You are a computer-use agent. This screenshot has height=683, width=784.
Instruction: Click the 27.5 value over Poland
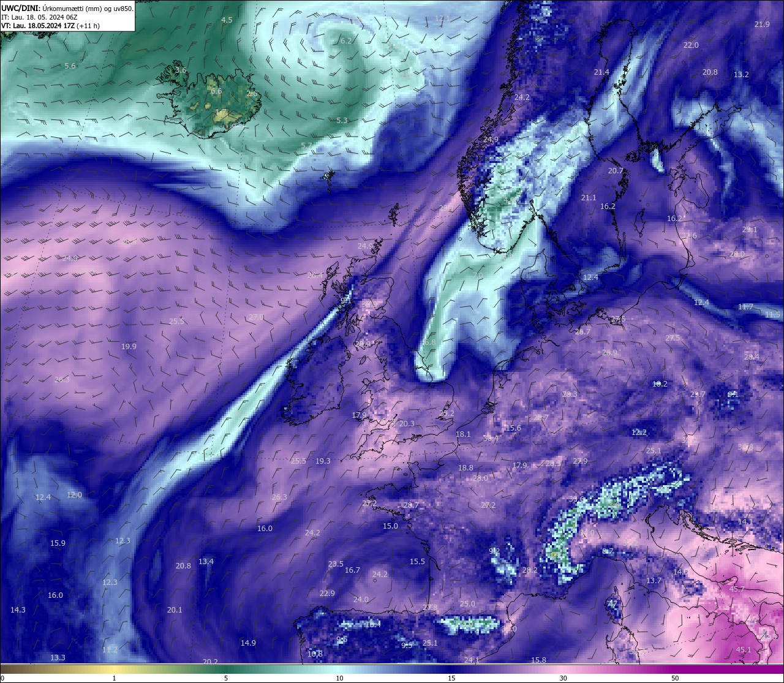[673, 338]
